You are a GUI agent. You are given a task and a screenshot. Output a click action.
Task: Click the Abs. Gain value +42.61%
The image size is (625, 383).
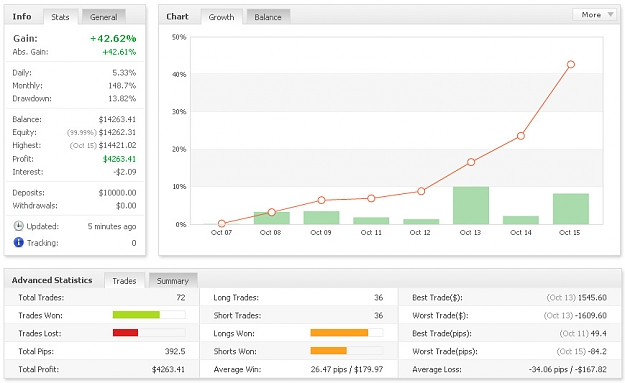(119, 52)
